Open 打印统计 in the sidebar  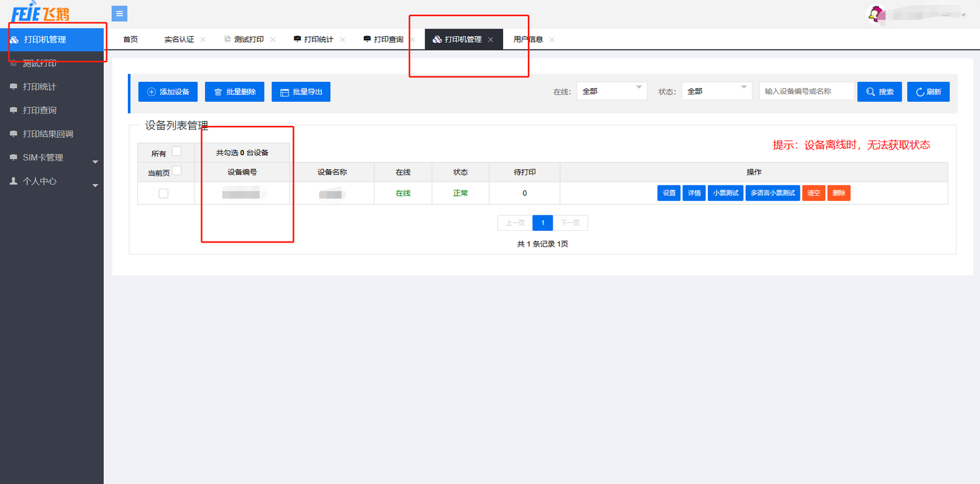point(40,87)
